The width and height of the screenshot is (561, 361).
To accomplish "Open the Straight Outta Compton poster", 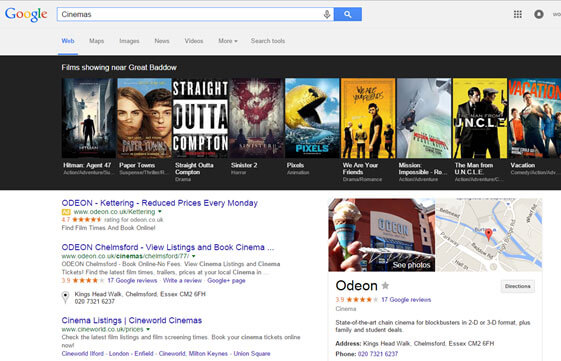I will [200, 118].
